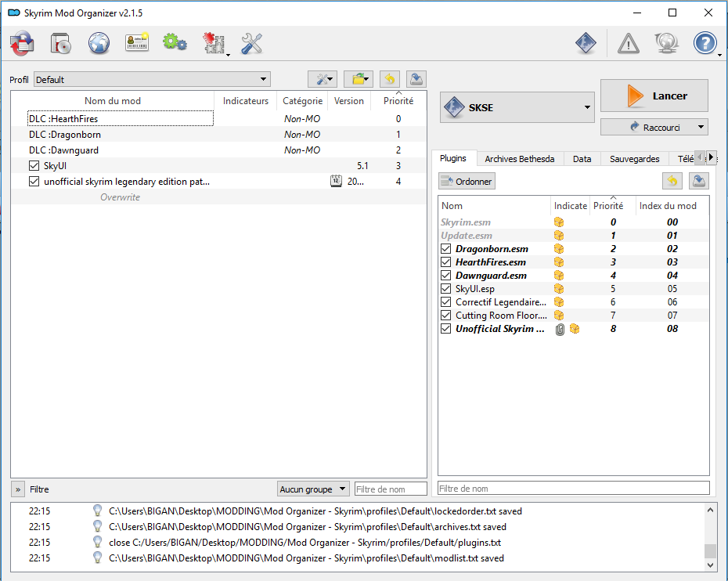
Task: Sort mods by Priorité column header
Action: tap(398, 101)
